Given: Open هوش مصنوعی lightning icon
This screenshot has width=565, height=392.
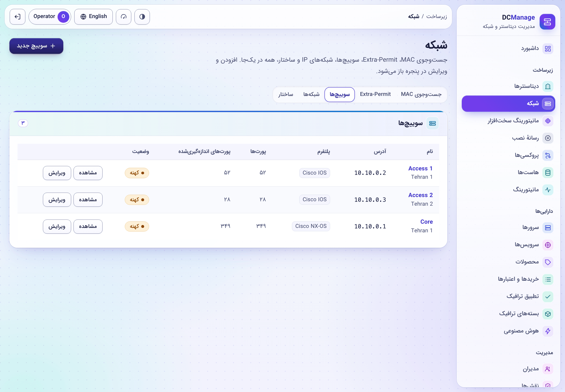Looking at the screenshot, I should [548, 331].
